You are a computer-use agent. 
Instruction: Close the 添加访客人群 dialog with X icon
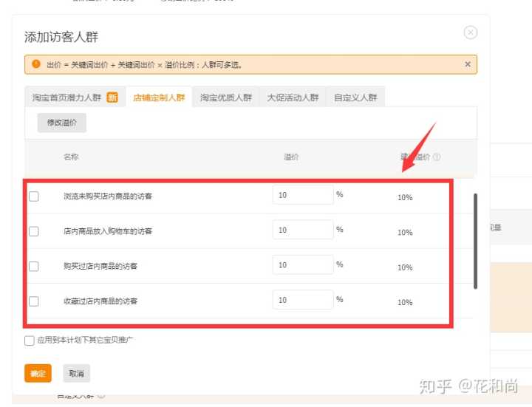tap(470, 33)
